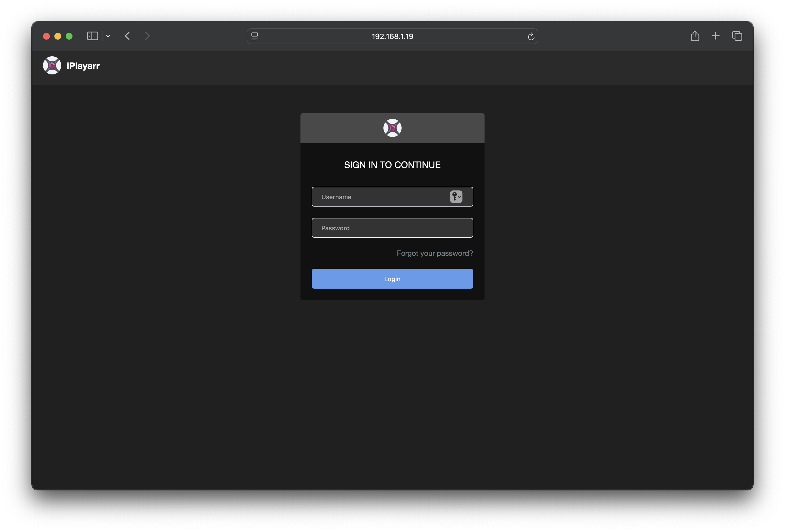Open the password autofill key menu
Image resolution: width=785 pixels, height=532 pixels.
click(456, 197)
